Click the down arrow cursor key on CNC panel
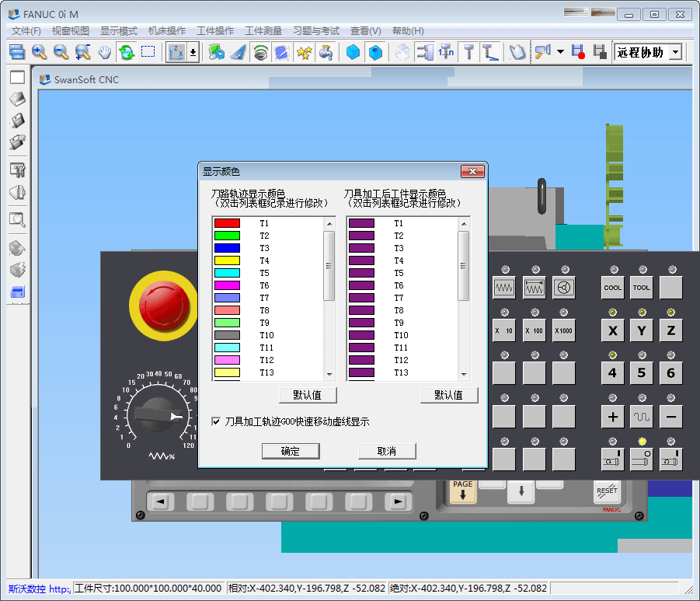Screen dimensions: 700x601 pos(521,491)
